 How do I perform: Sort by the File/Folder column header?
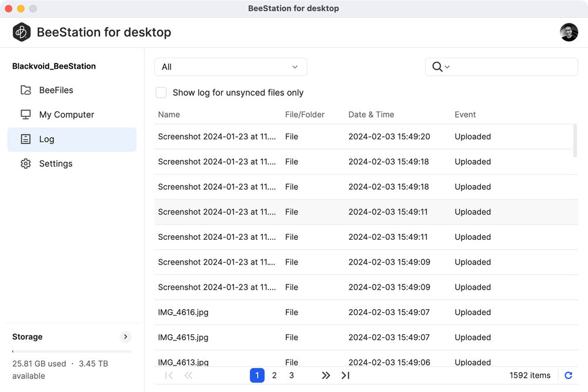click(305, 114)
